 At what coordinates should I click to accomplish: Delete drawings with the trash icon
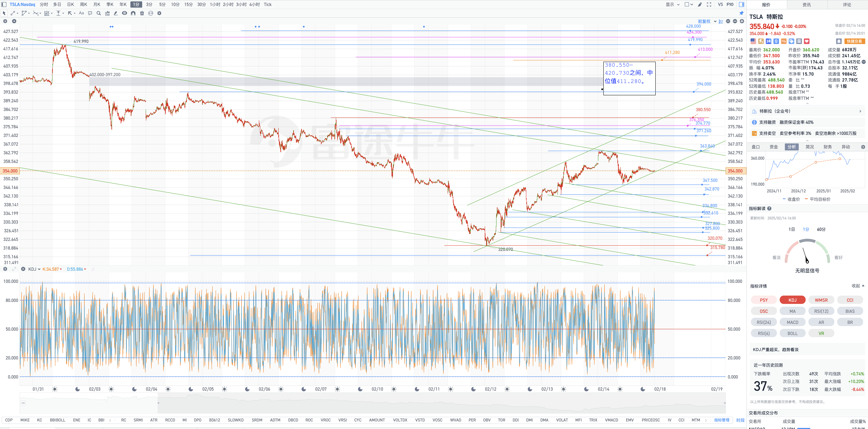[x=142, y=13]
